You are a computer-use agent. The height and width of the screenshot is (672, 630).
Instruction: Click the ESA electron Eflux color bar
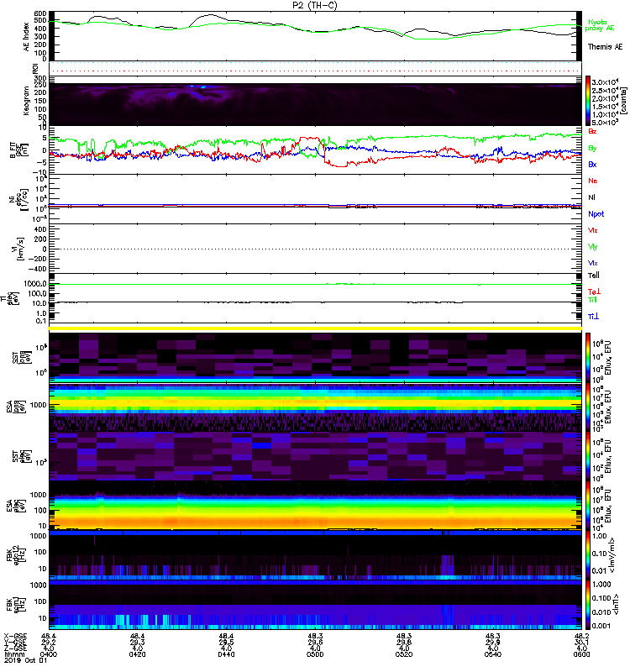588,506
